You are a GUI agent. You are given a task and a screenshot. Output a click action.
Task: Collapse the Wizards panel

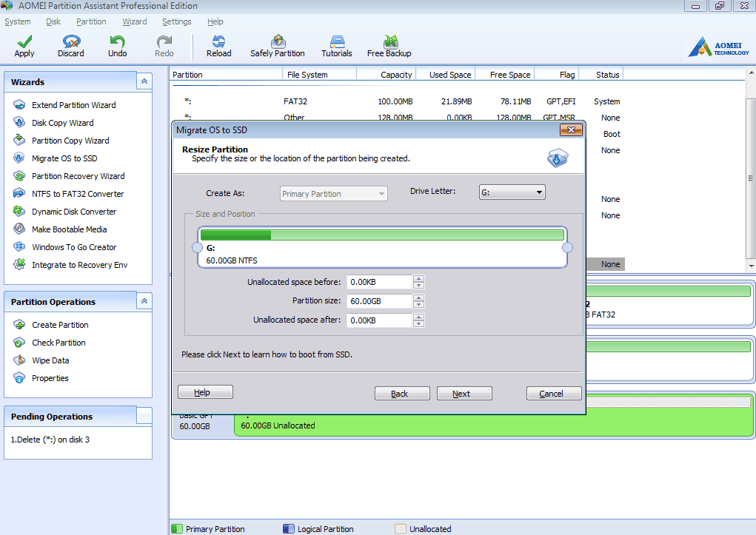tap(144, 82)
